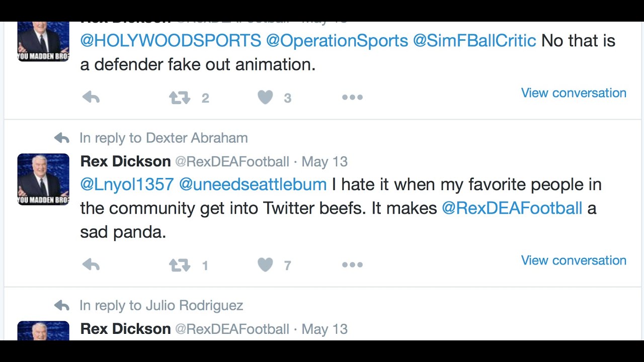
Task: Retweet the defender fake out animation tweet
Action: [x=180, y=98]
